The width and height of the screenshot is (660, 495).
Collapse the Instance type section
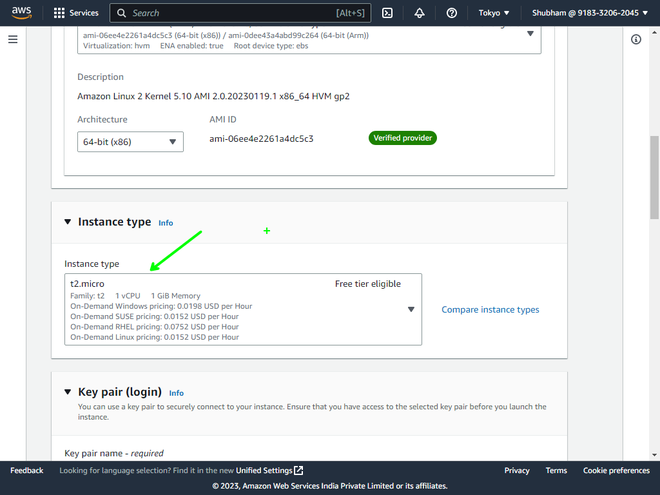point(68,222)
